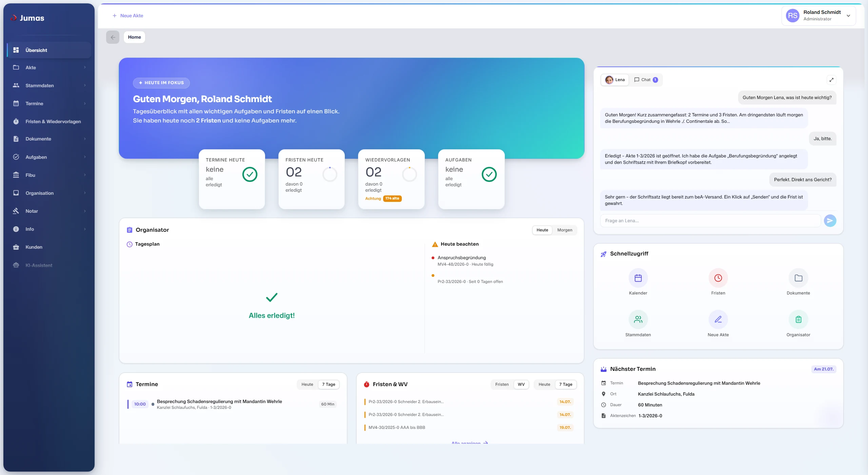Click the Wiedervorlagen progress ring
This screenshot has height=475, width=868.
409,174
